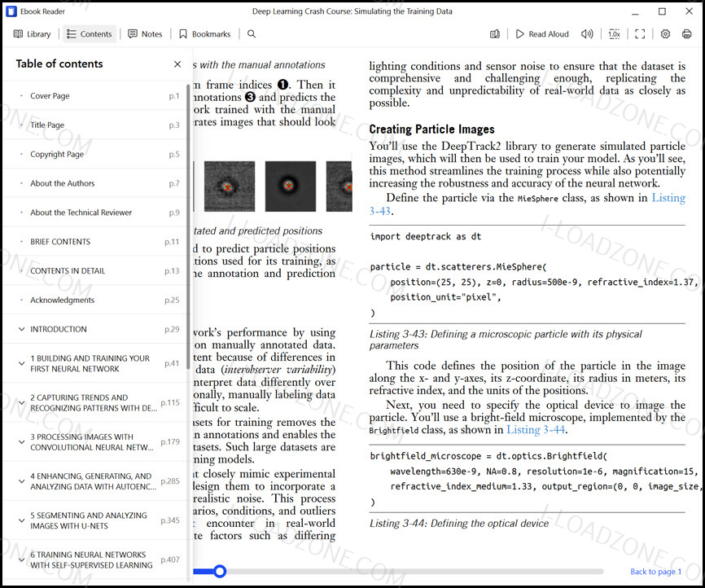Click the reading progress slider handle
The width and height of the screenshot is (705, 588).
click(x=220, y=572)
